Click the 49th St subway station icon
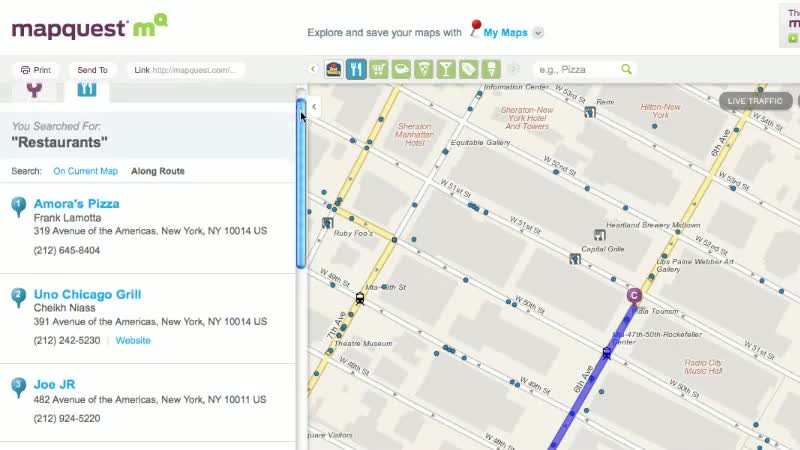Viewport: 800px width, 450px height. (360, 298)
